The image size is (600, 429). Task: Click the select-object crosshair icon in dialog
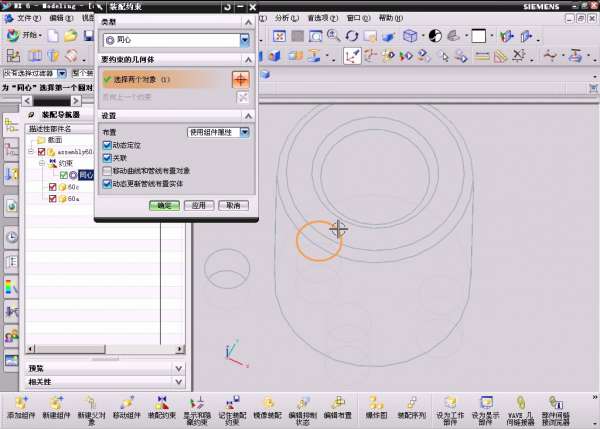[240, 78]
